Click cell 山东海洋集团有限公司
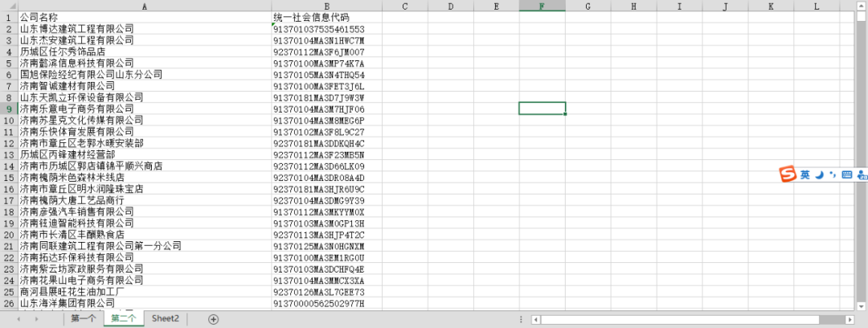Image resolution: width=868 pixels, height=328 pixels. coord(145,303)
